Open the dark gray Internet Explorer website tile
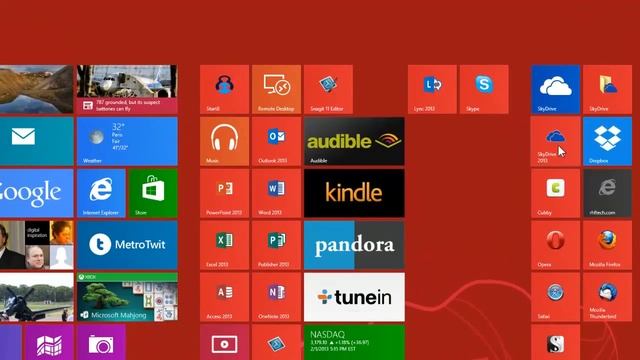 (607, 193)
